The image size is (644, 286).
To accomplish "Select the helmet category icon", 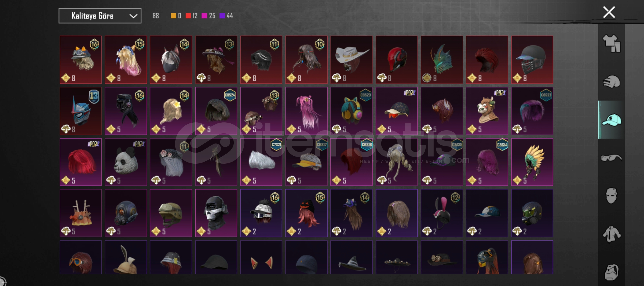I will [611, 82].
